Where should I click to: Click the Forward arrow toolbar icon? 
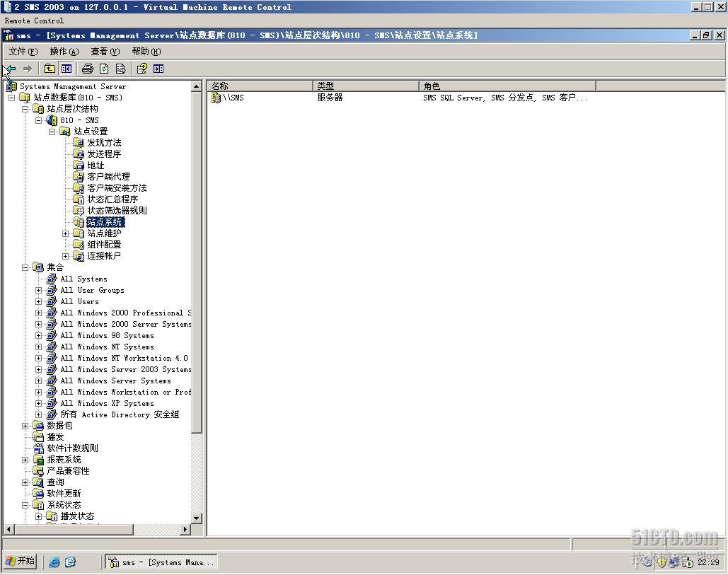28,69
